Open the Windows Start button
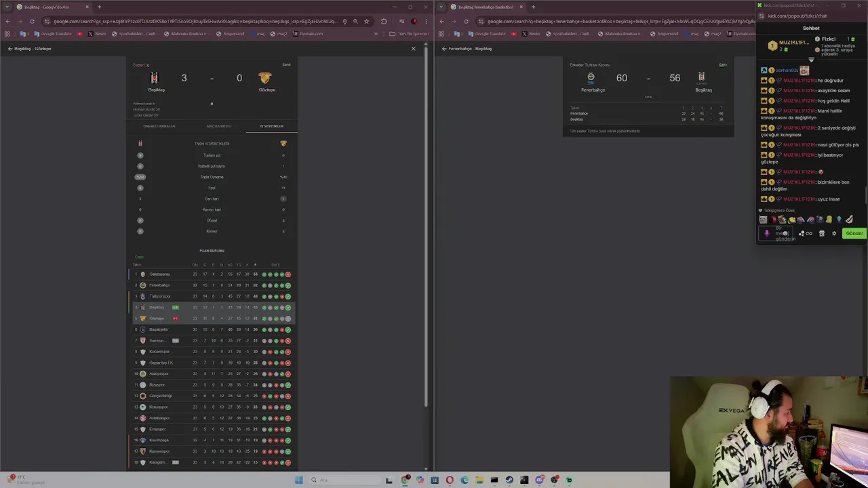868x488 pixels. (298, 480)
